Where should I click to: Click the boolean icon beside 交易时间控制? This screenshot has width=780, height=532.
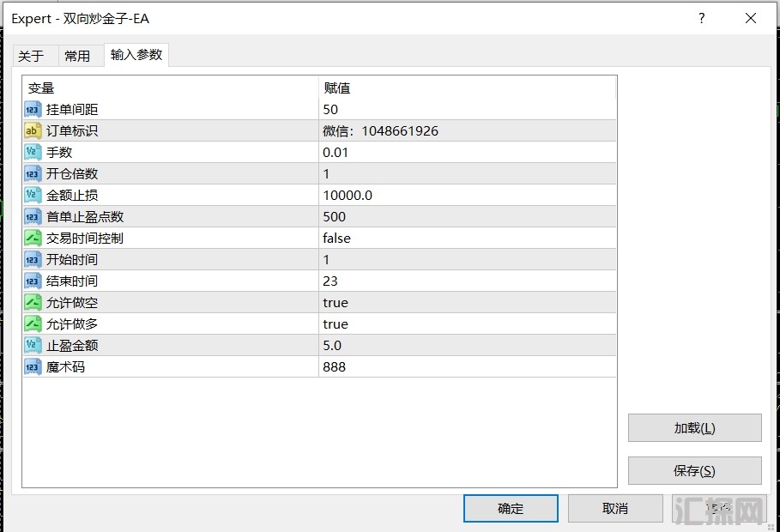(33, 238)
